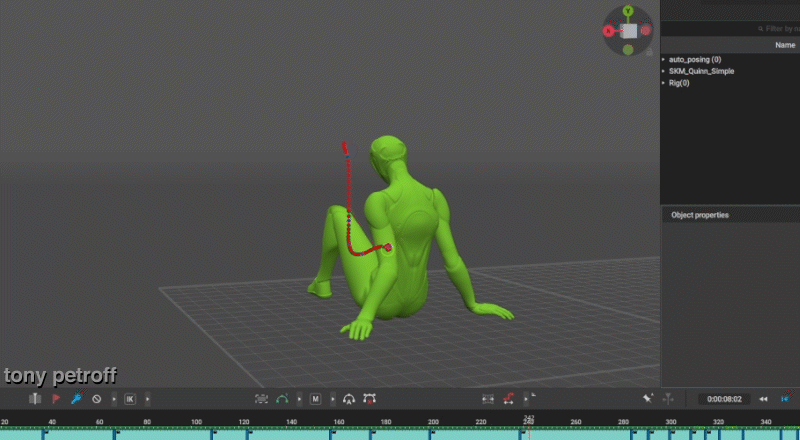This screenshot has height=440, width=800.
Task: Click the leftmost book-shaped toolbar icon
Action: (x=35, y=399)
